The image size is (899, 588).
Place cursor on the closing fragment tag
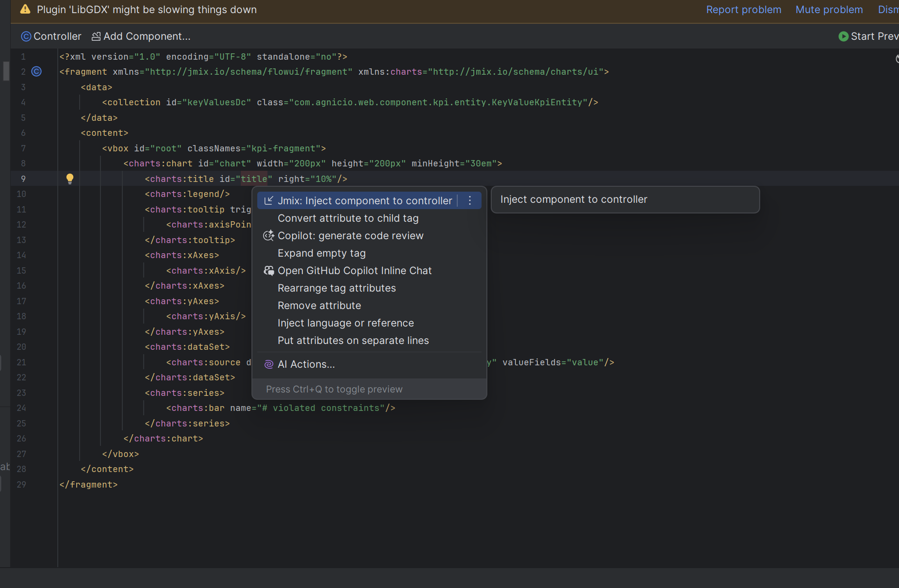[88, 485]
